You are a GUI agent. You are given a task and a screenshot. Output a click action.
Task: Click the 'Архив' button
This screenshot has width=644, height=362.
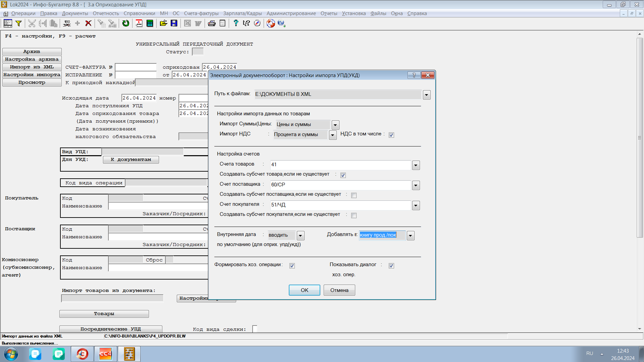(32, 52)
